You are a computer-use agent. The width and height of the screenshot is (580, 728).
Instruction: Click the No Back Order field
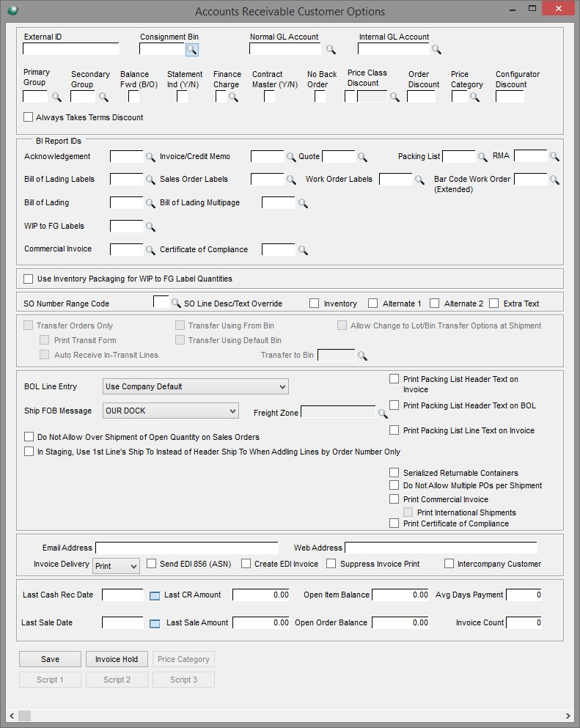coord(320,97)
